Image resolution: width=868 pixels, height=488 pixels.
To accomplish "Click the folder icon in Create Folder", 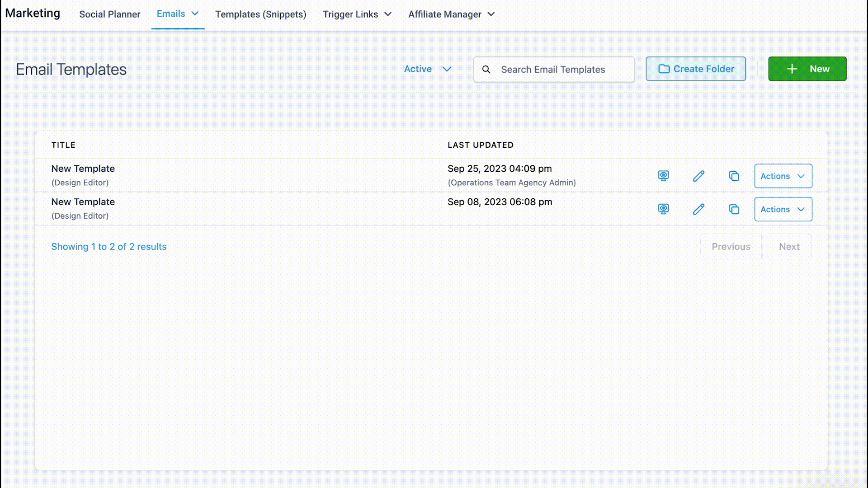I will (x=664, y=69).
